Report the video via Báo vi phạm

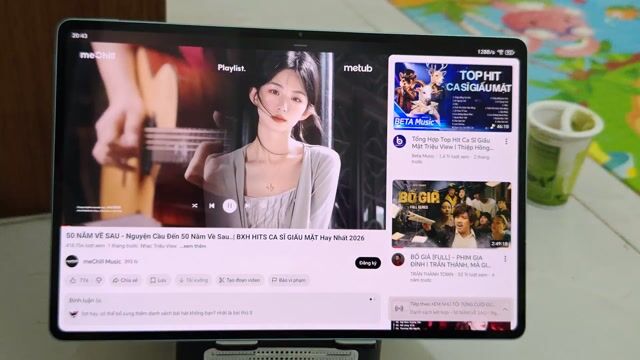pos(289,280)
